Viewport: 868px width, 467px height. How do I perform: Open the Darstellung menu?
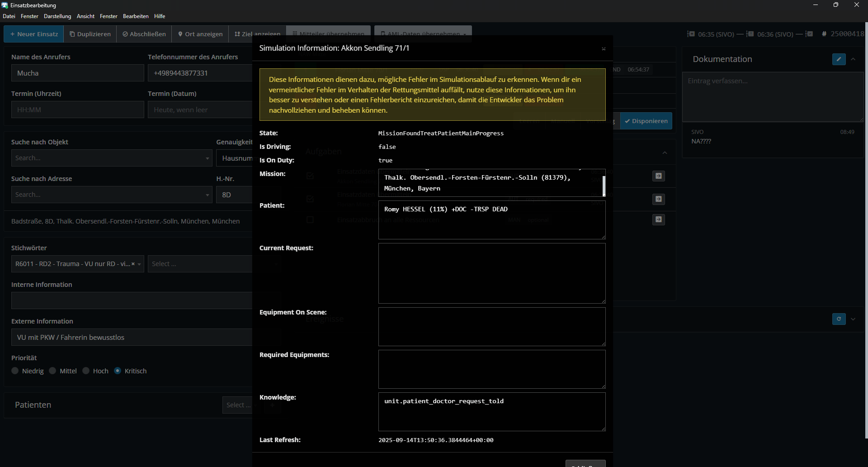click(x=57, y=16)
